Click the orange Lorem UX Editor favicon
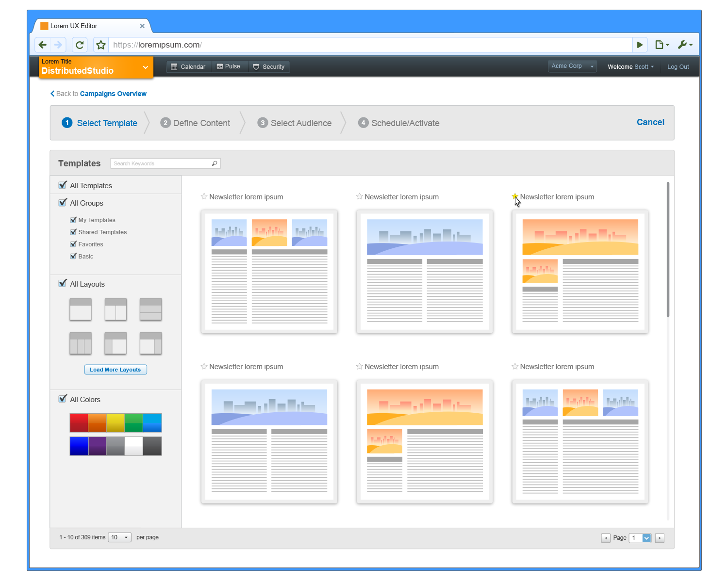 coord(44,26)
